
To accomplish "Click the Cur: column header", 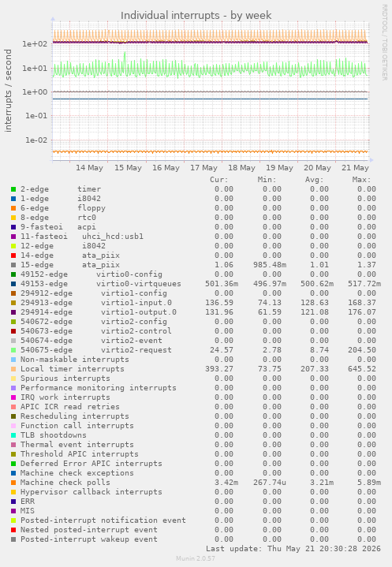I will click(219, 180).
